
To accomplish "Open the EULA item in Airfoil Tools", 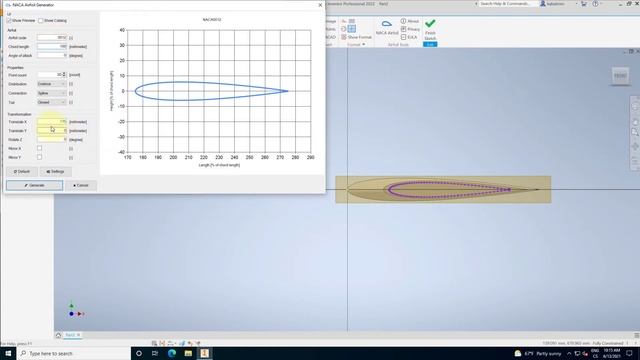I will (x=409, y=37).
